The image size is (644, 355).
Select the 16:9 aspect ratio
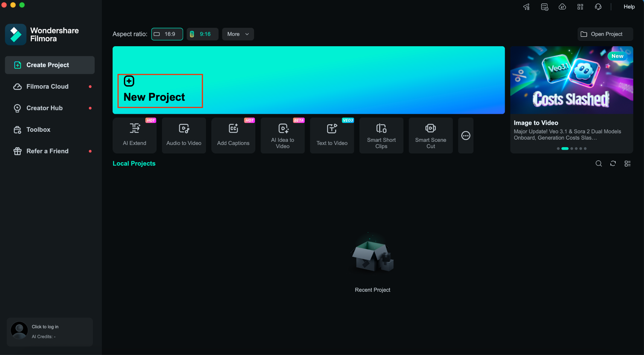[x=167, y=34]
